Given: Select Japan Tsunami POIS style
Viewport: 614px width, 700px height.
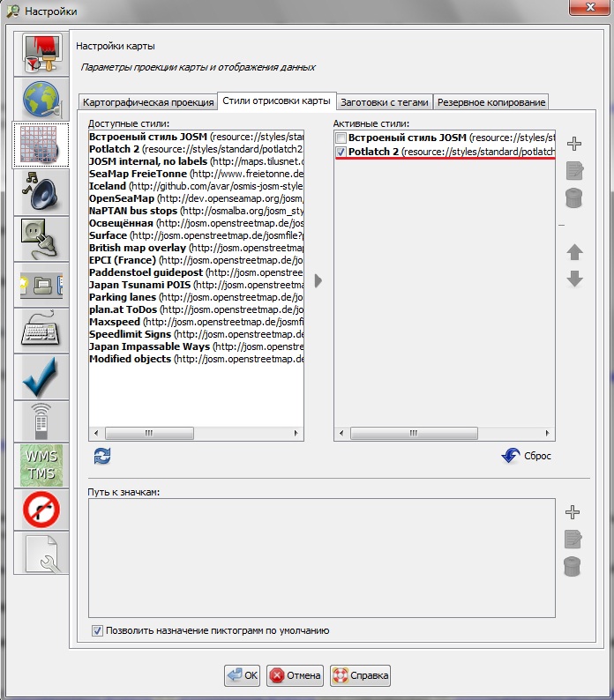Looking at the screenshot, I should tap(196, 285).
